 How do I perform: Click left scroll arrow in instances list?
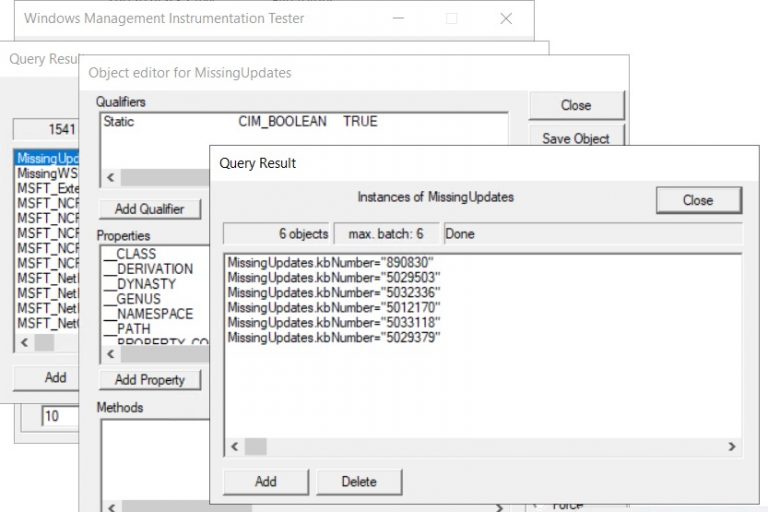pos(235,447)
